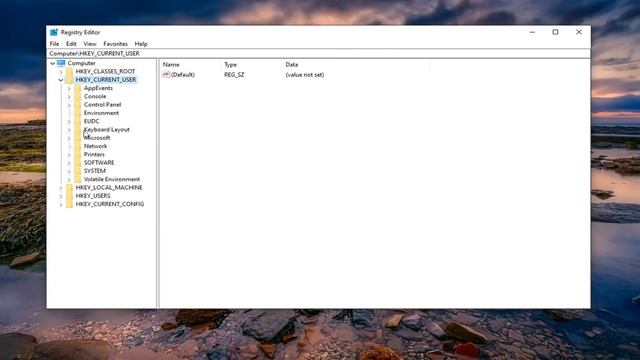Select the HKEY_CURRENT_CONFIG label
Image resolution: width=640 pixels, height=360 pixels.
pos(110,204)
